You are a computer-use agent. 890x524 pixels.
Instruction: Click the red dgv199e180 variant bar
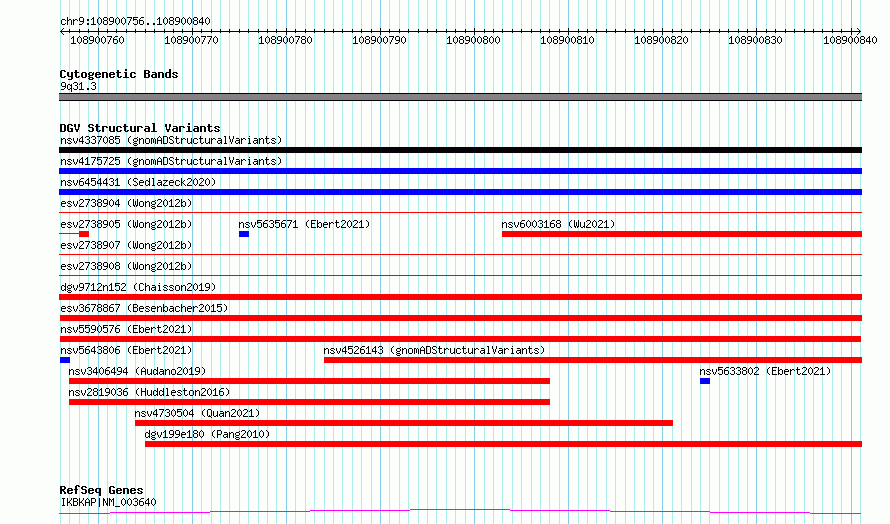pos(503,444)
